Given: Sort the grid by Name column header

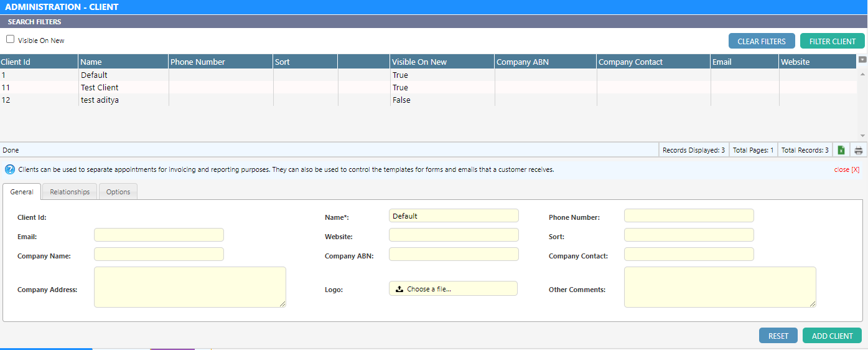Looking at the screenshot, I should tap(91, 62).
